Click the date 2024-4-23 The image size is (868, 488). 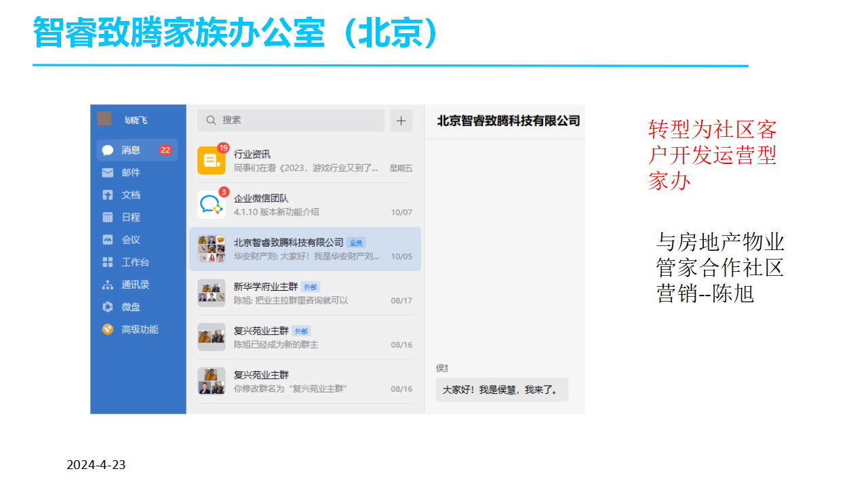pyautogui.click(x=96, y=465)
